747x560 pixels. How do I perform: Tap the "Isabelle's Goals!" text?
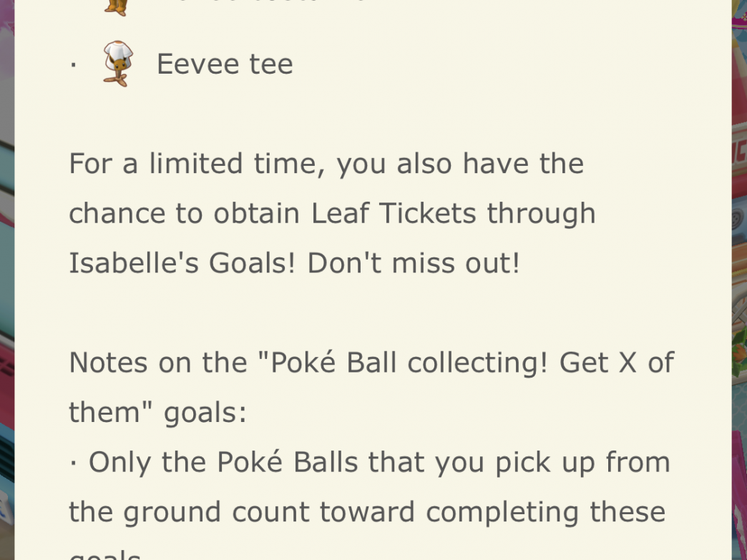click(x=182, y=263)
